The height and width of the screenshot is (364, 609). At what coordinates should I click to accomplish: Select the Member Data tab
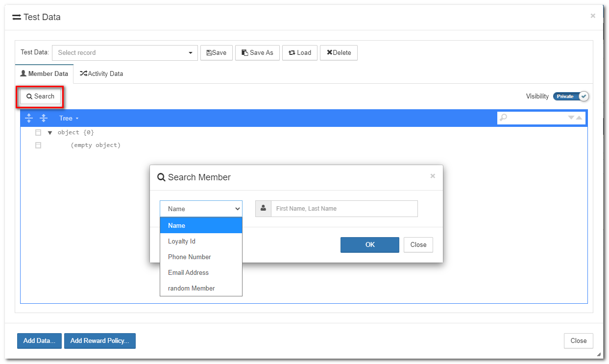point(44,73)
